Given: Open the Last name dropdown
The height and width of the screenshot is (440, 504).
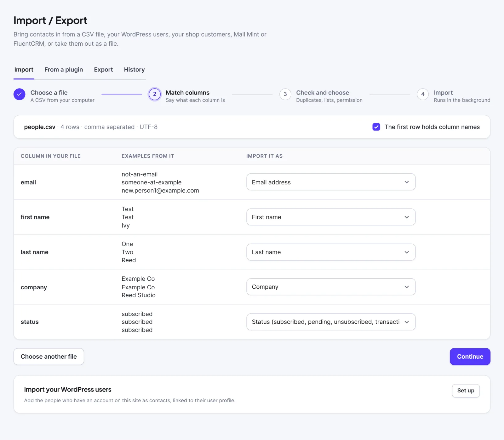Looking at the screenshot, I should [331, 252].
